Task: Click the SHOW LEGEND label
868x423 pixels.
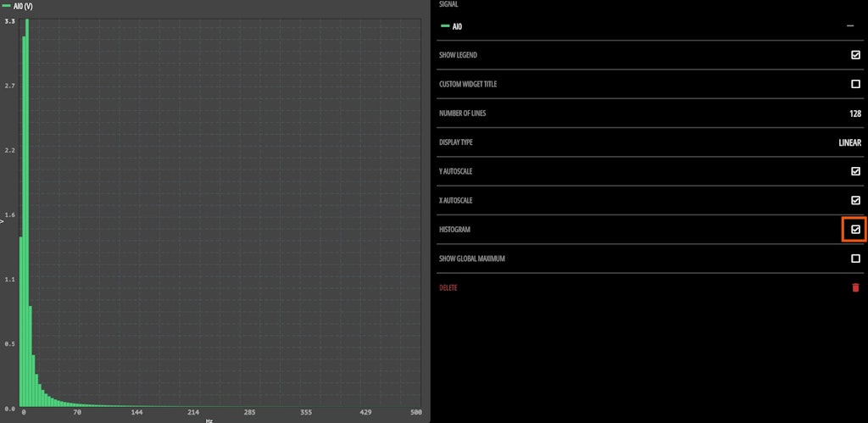Action: [x=459, y=55]
